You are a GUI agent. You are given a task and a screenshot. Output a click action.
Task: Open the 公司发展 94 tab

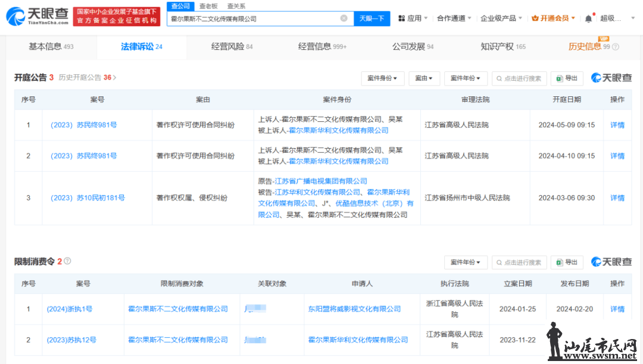(x=413, y=46)
